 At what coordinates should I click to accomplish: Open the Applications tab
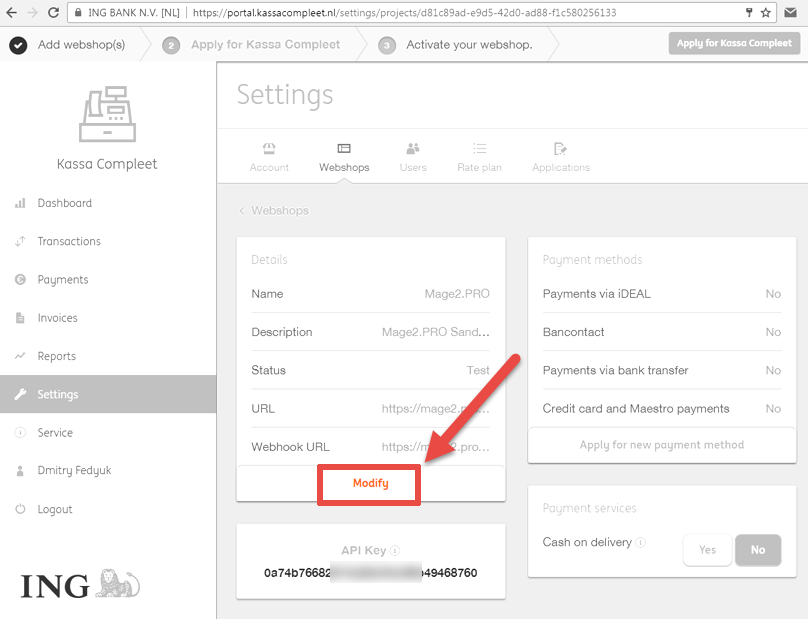point(561,157)
